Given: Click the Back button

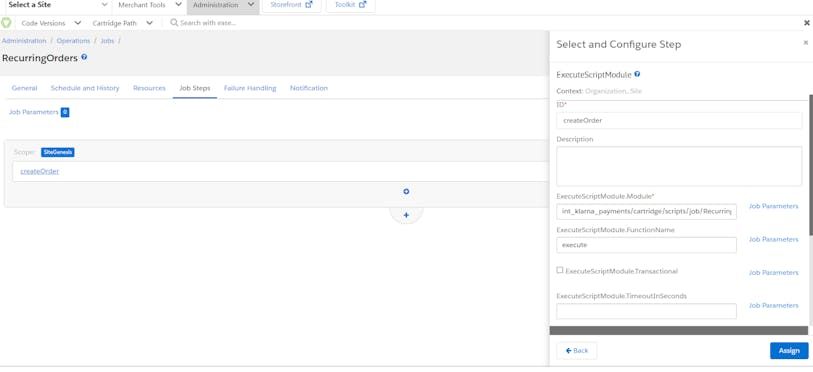Looking at the screenshot, I should [x=577, y=351].
